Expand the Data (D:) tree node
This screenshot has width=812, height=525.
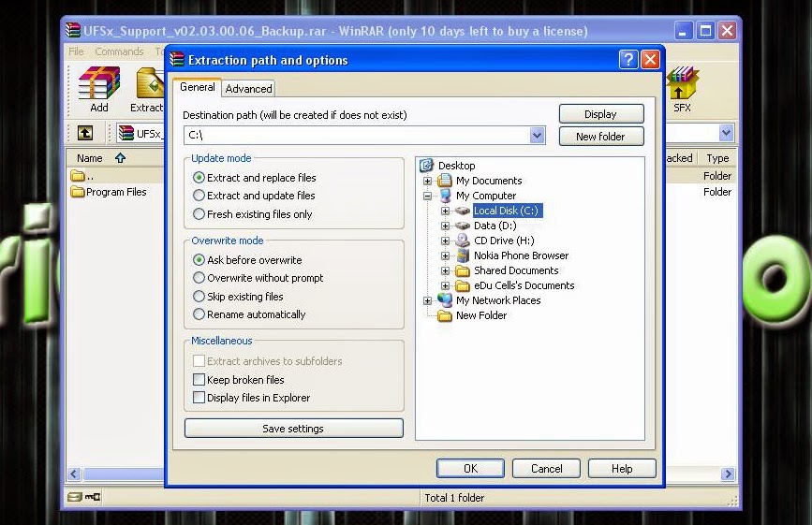coord(446,226)
